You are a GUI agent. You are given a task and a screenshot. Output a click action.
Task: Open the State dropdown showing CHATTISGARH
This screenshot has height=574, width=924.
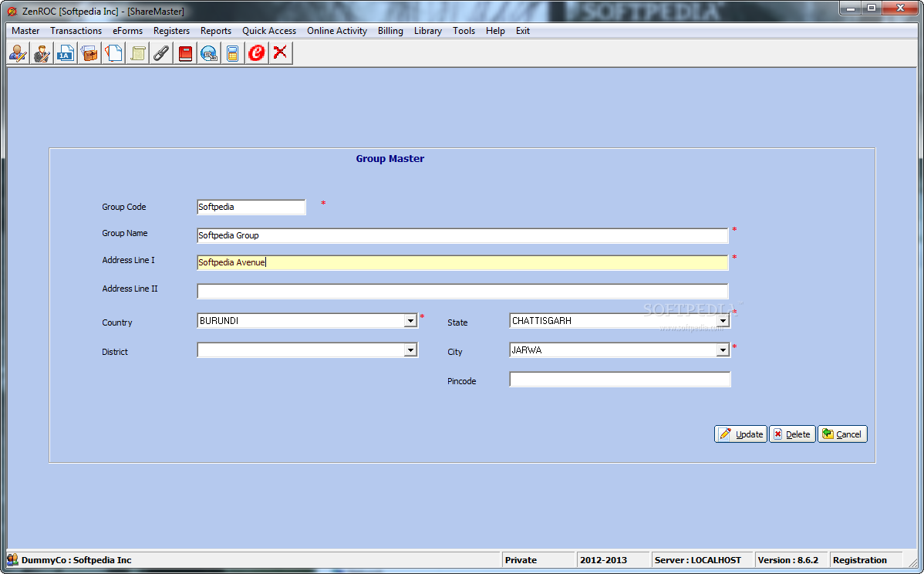click(723, 321)
